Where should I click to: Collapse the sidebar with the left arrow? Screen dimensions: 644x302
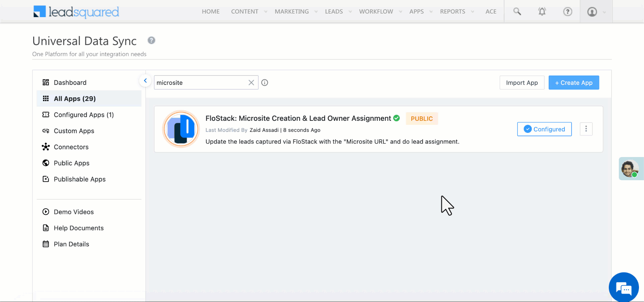pyautogui.click(x=145, y=81)
